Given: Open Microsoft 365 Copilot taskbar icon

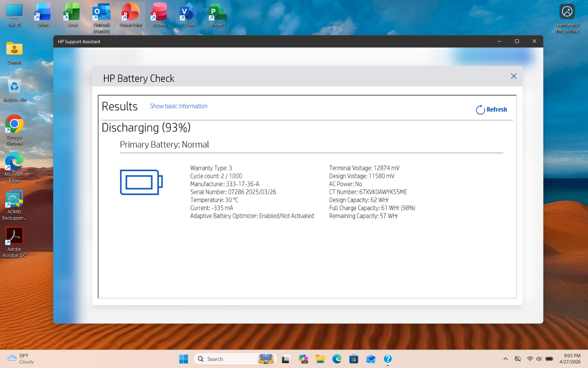Looking at the screenshot, I should [x=303, y=359].
